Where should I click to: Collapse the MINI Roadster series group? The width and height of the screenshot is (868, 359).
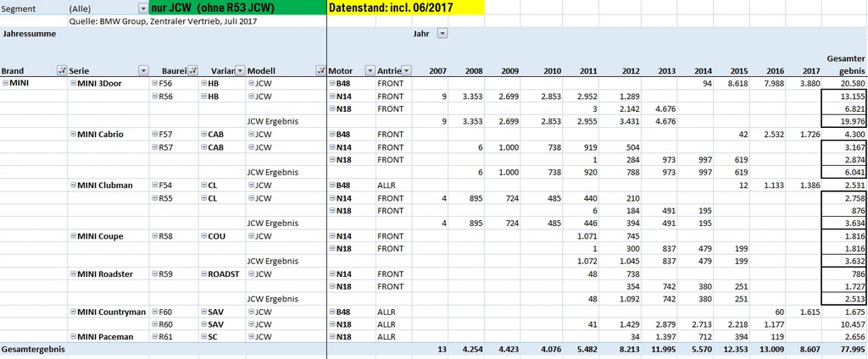[x=73, y=274]
